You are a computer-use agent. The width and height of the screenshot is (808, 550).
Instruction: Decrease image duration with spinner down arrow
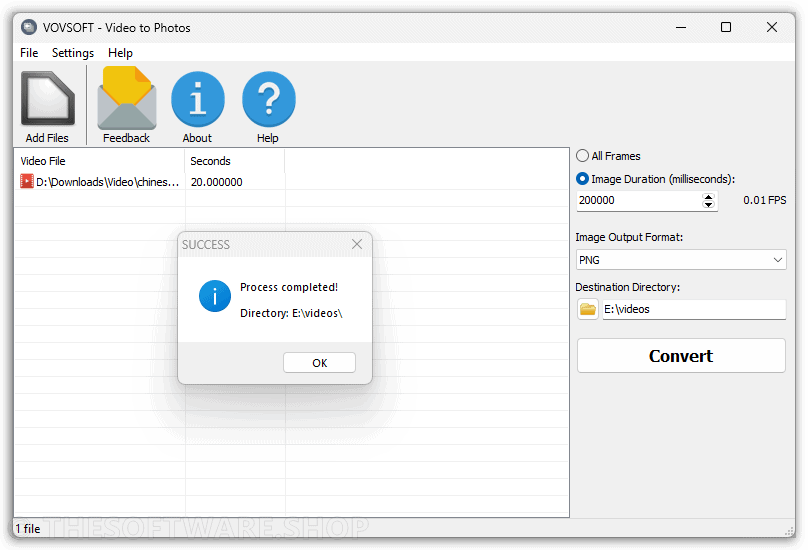[x=709, y=205]
